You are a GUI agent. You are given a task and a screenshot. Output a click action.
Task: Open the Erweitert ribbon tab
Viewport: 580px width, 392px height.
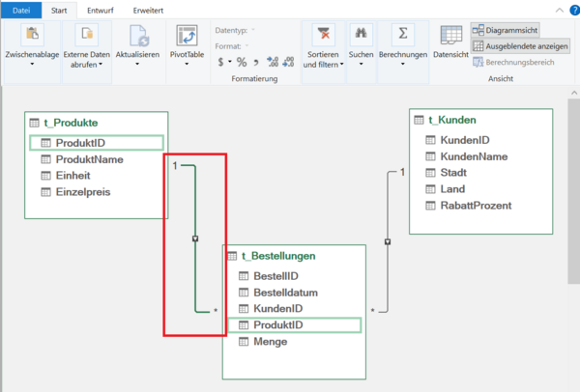[x=148, y=9]
